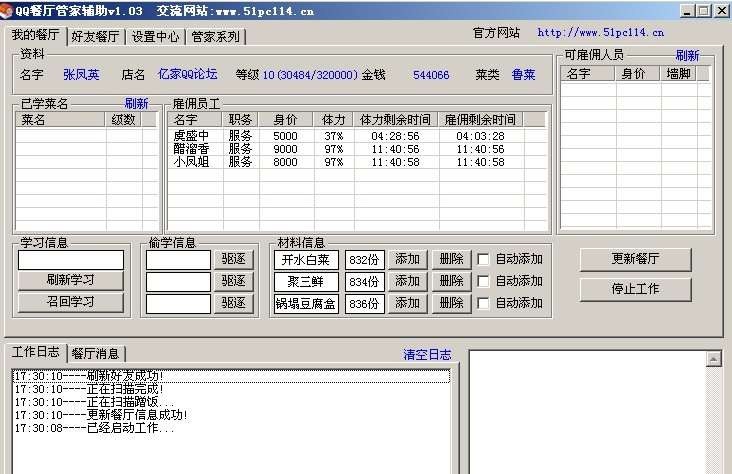Click the 学习信息 input field
Image resolution: width=732 pixels, height=474 pixels.
click(x=71, y=260)
